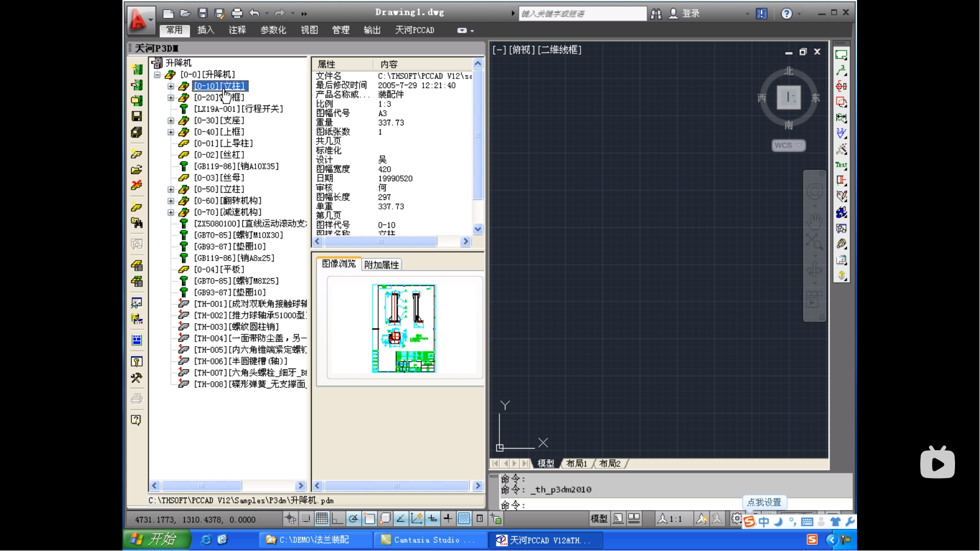Image resolution: width=980 pixels, height=551 pixels.
Task: Click the ViewCube top face
Action: coord(789,97)
